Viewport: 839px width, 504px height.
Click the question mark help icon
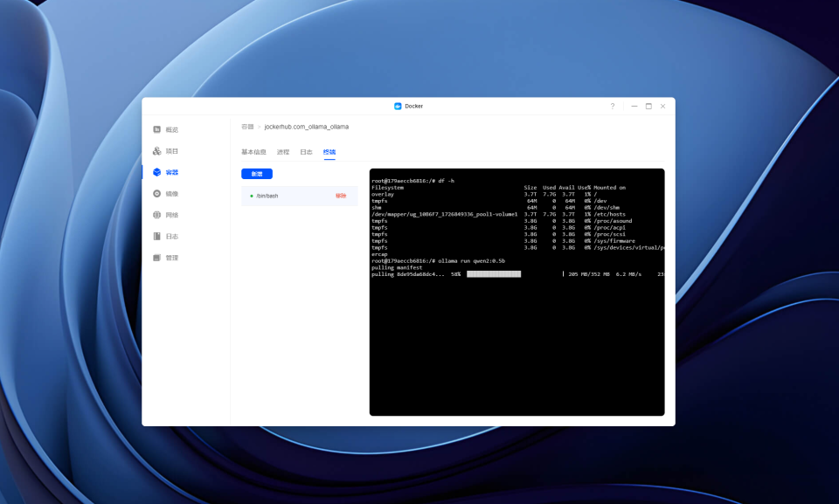tap(613, 106)
